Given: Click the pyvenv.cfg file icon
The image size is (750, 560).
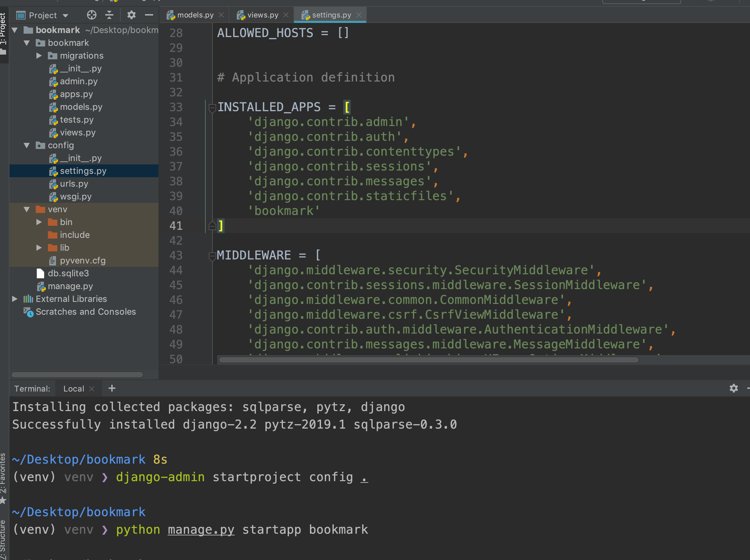Looking at the screenshot, I should click(x=53, y=260).
